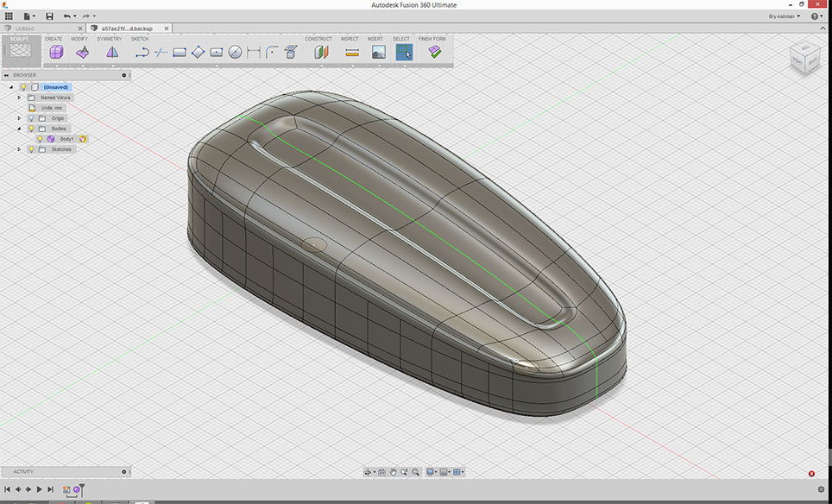The width and height of the screenshot is (832, 504).
Task: Click the Inspect measure tool icon
Action: click(352, 52)
